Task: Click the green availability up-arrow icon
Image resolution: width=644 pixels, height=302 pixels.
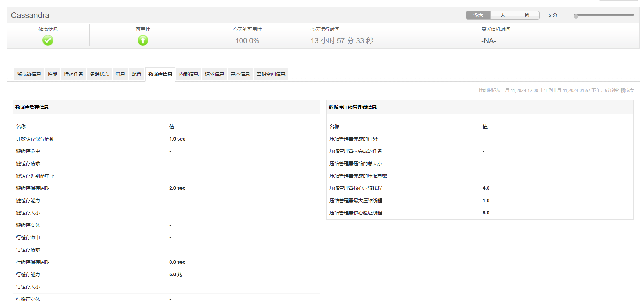Action: point(143,40)
